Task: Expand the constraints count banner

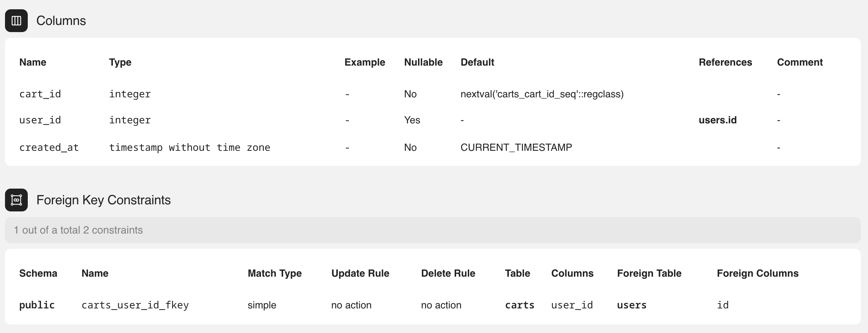Action: 78,230
